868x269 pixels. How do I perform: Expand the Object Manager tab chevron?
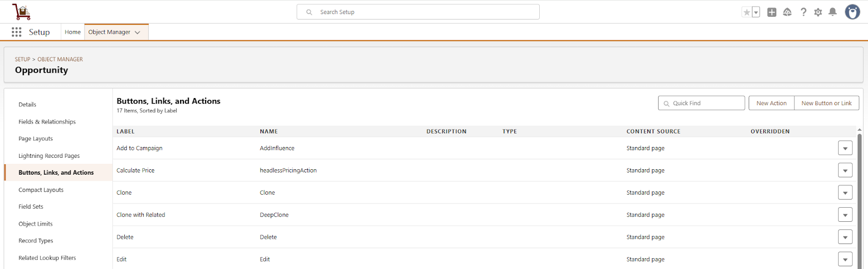138,33
